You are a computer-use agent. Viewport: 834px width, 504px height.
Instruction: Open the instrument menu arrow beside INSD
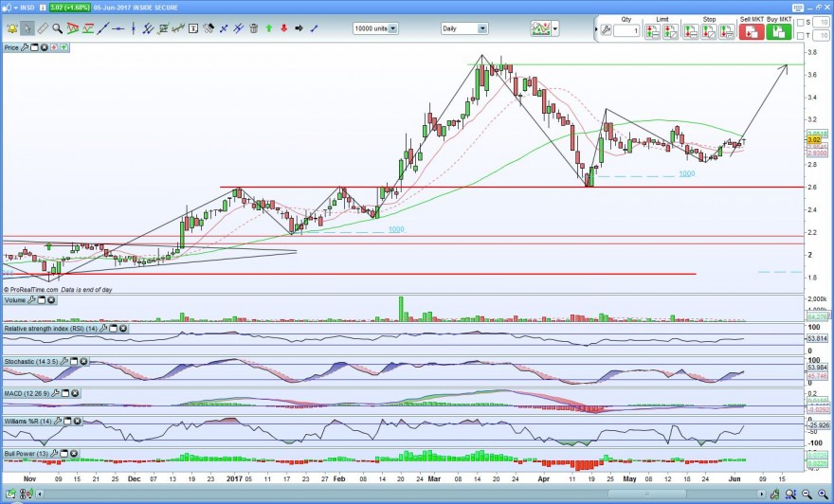(16, 8)
